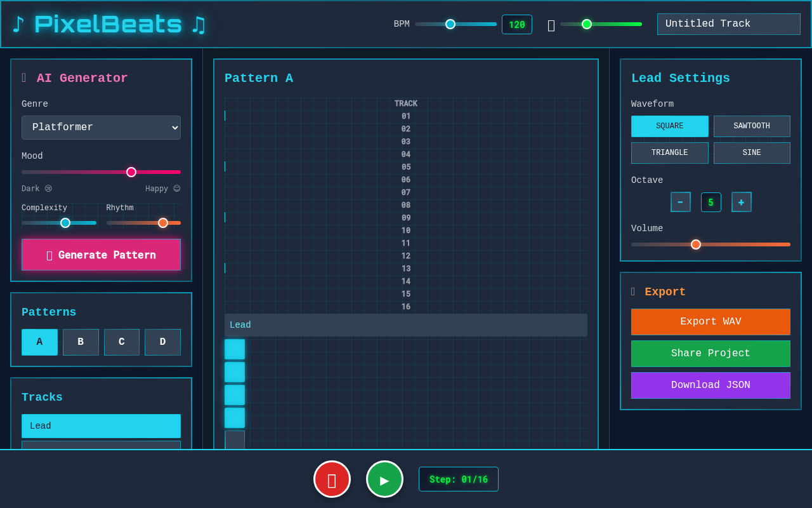Image resolution: width=812 pixels, height=508 pixels.
Task: Click the speaker icon next to master volume
Action: tap(551, 25)
